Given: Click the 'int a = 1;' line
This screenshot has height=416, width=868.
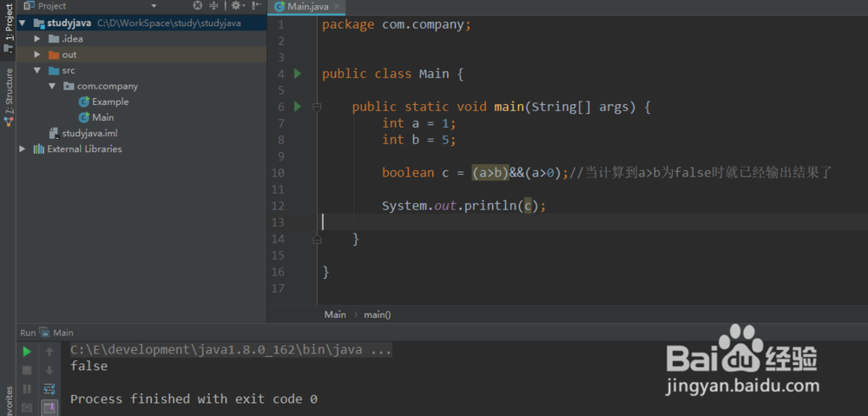Looking at the screenshot, I should tap(419, 123).
